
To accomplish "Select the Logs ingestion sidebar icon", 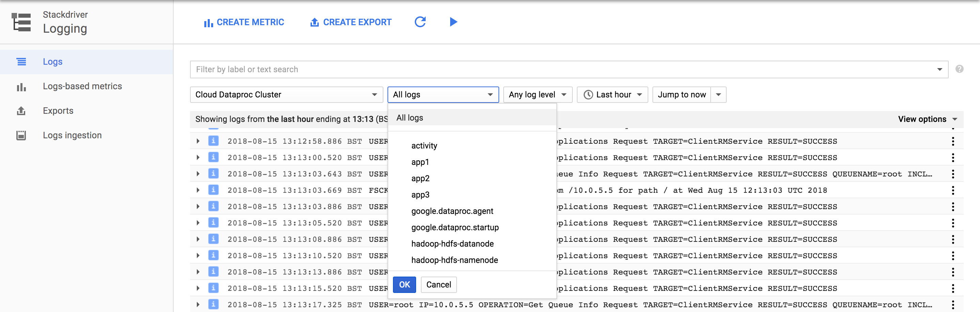I will (x=21, y=135).
